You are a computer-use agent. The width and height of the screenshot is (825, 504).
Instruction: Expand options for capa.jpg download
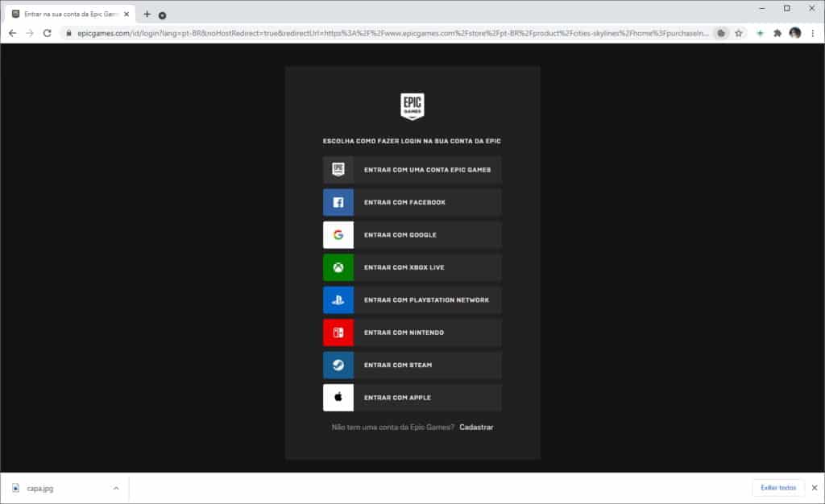pyautogui.click(x=116, y=488)
